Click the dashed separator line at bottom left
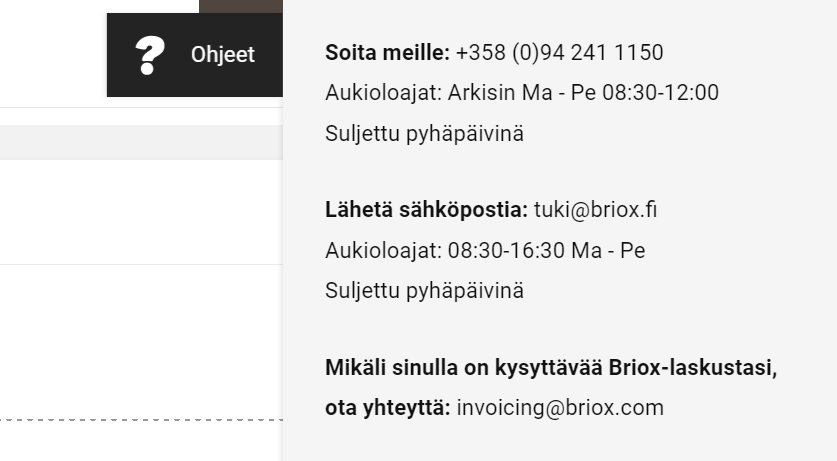The image size is (837, 461). click(x=141, y=420)
